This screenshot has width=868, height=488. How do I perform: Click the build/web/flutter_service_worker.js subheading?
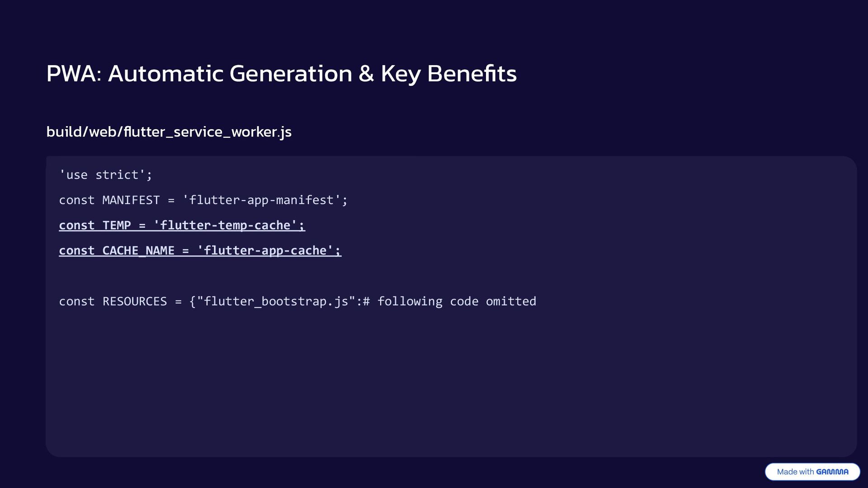(x=169, y=132)
